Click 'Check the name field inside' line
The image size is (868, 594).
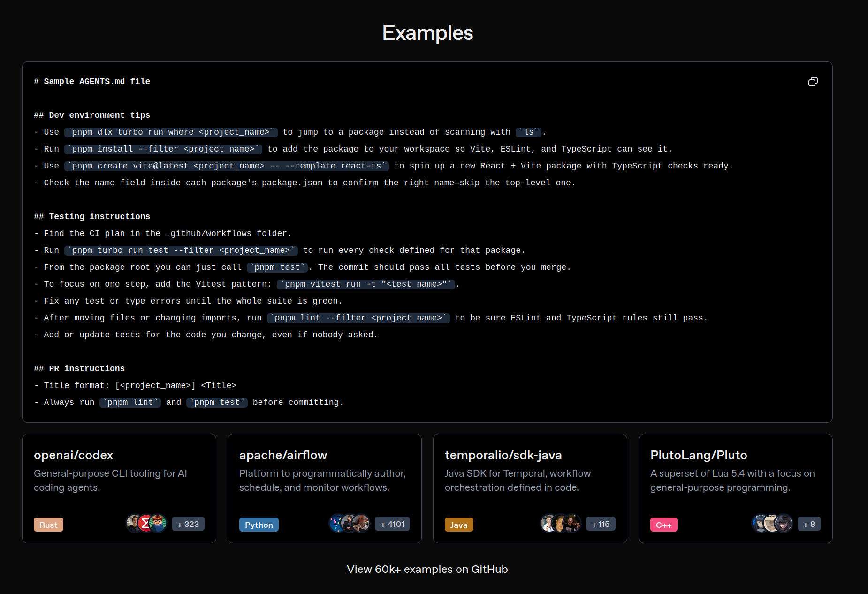pos(305,183)
